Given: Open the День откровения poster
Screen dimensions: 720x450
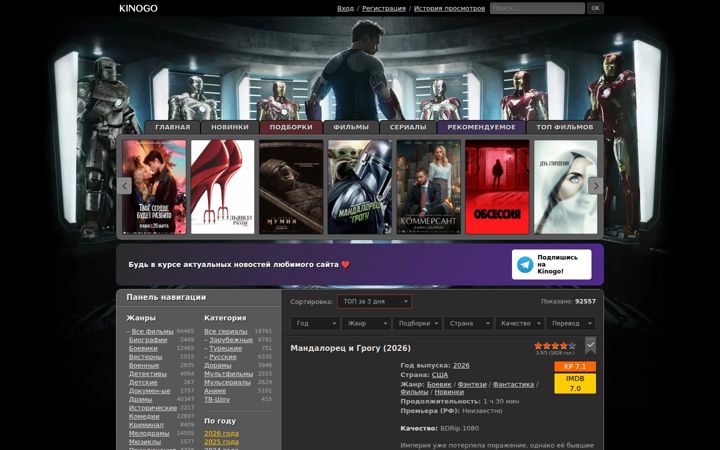Looking at the screenshot, I should tap(566, 187).
